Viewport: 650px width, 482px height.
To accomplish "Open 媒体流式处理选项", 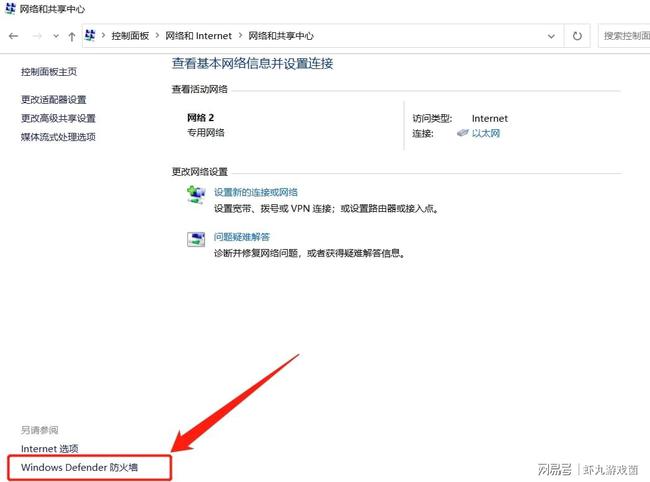I will click(x=58, y=137).
